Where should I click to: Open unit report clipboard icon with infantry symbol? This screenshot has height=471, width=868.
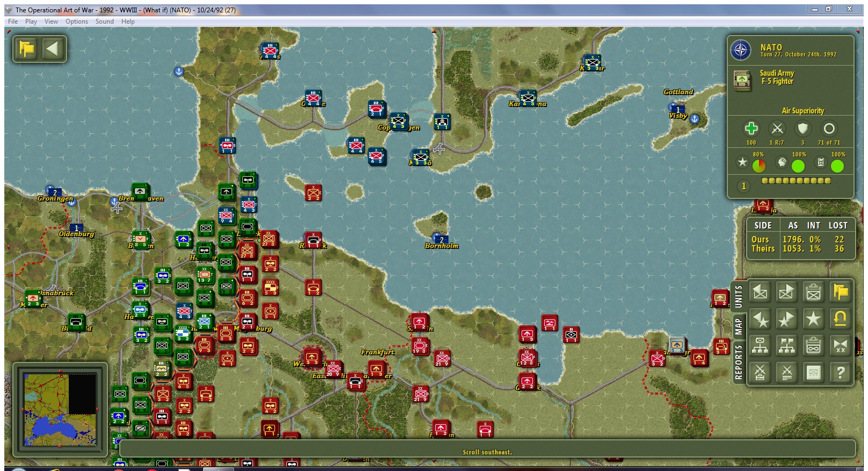813,292
